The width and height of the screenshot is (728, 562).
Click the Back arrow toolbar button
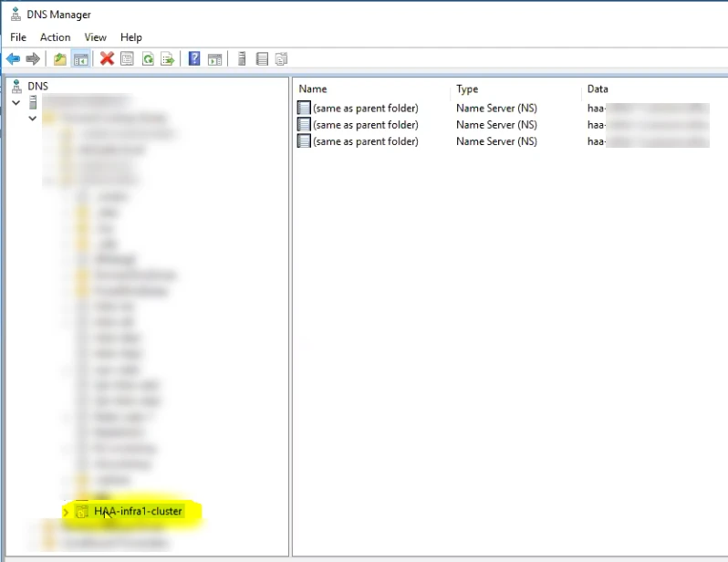click(x=13, y=59)
